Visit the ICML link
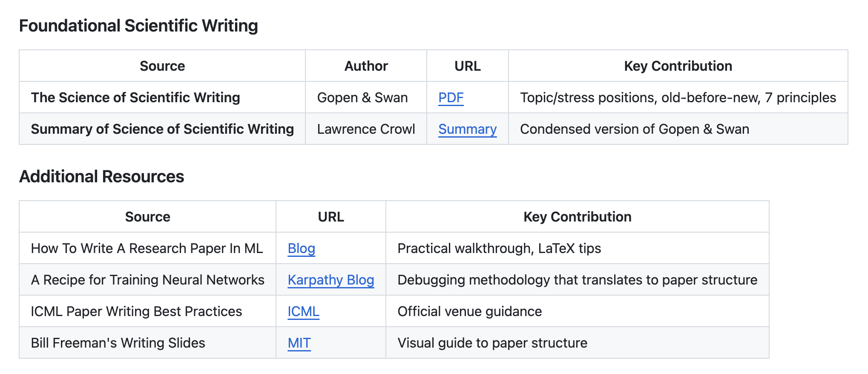Image resolution: width=868 pixels, height=374 pixels. (303, 311)
